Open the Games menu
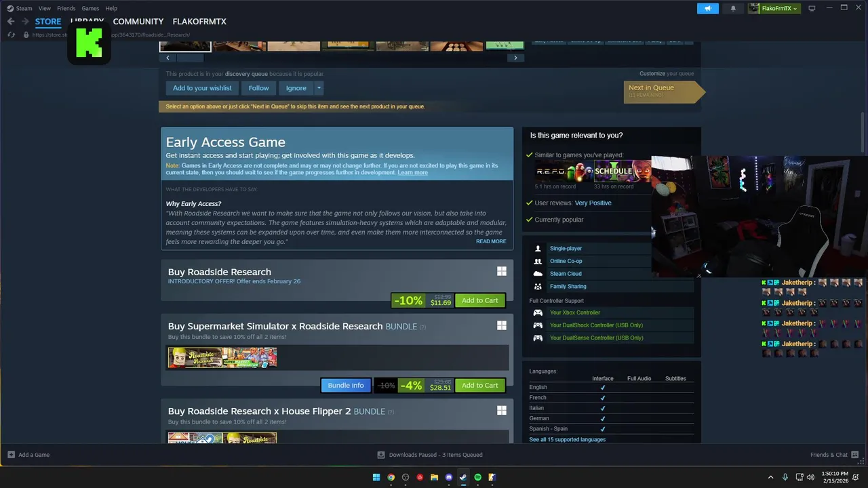The image size is (868, 488). [x=90, y=8]
